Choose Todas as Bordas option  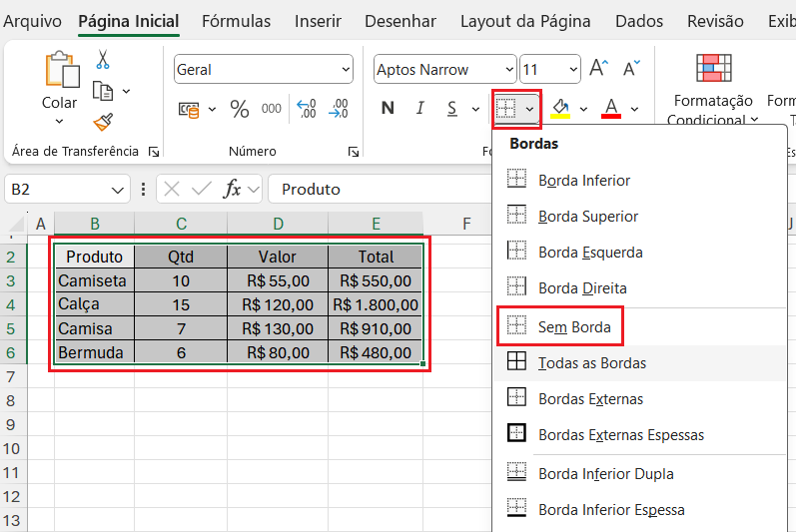coord(591,363)
